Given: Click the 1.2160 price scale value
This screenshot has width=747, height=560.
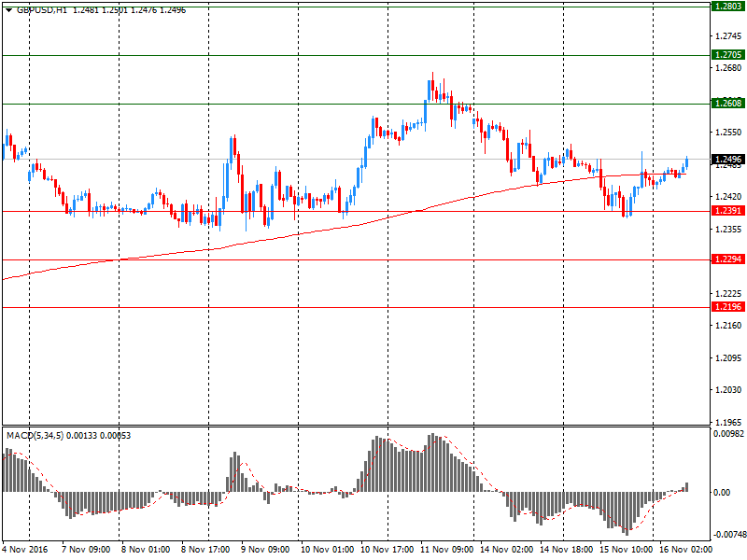Looking at the screenshot, I should tap(728, 326).
